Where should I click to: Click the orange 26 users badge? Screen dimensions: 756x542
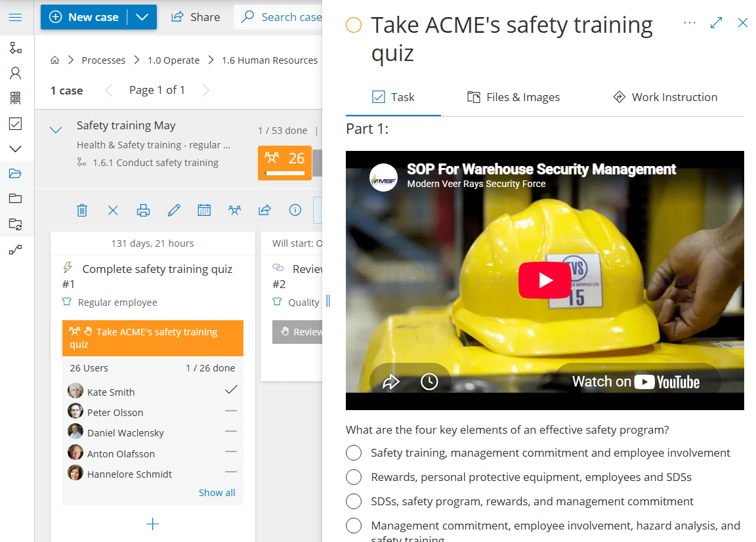click(284, 163)
